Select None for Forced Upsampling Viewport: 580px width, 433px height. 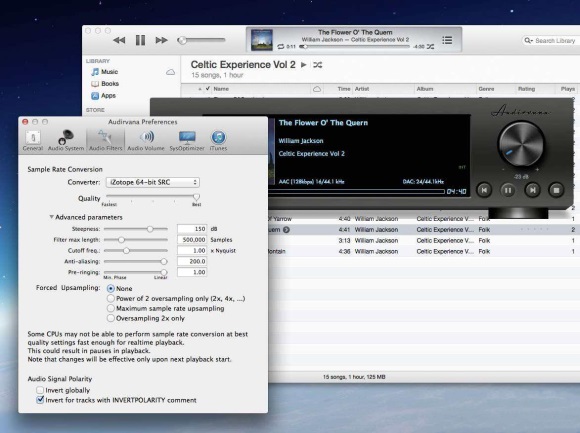110,288
